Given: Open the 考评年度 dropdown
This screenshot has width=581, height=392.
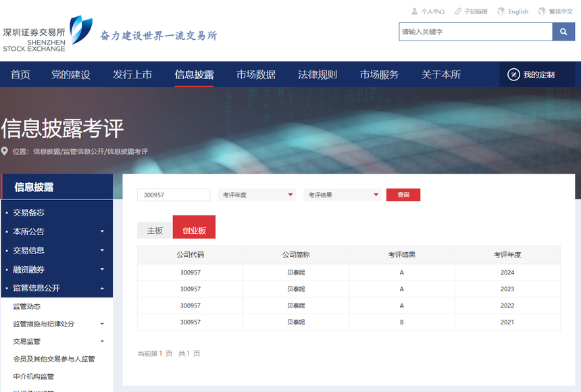Looking at the screenshot, I should coord(257,195).
